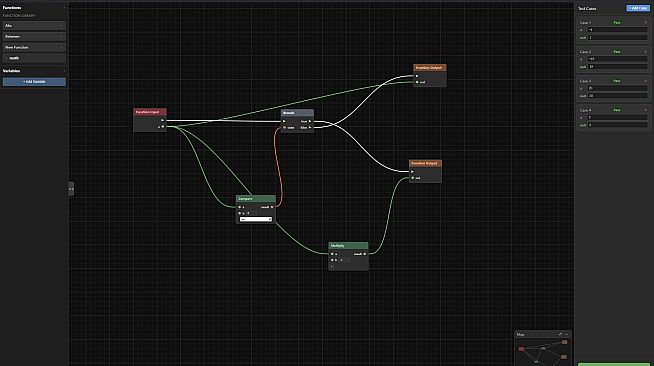This screenshot has width=654, height=366.
Task: Click the Pass status of Case 1
Action: coord(617,23)
